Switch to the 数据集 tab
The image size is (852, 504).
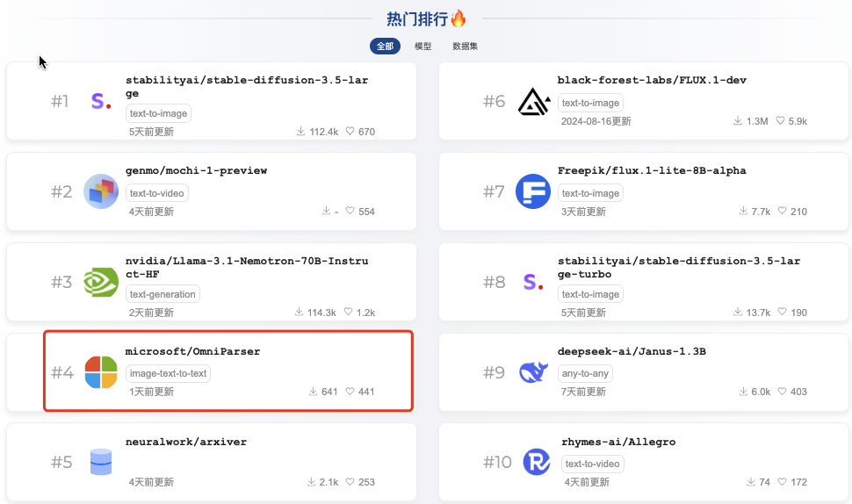(465, 47)
